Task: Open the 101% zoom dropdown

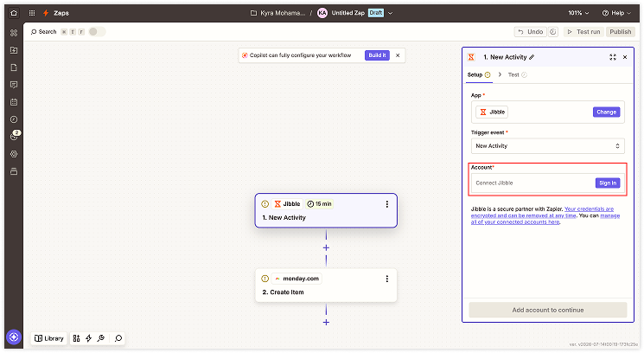Action: [578, 13]
